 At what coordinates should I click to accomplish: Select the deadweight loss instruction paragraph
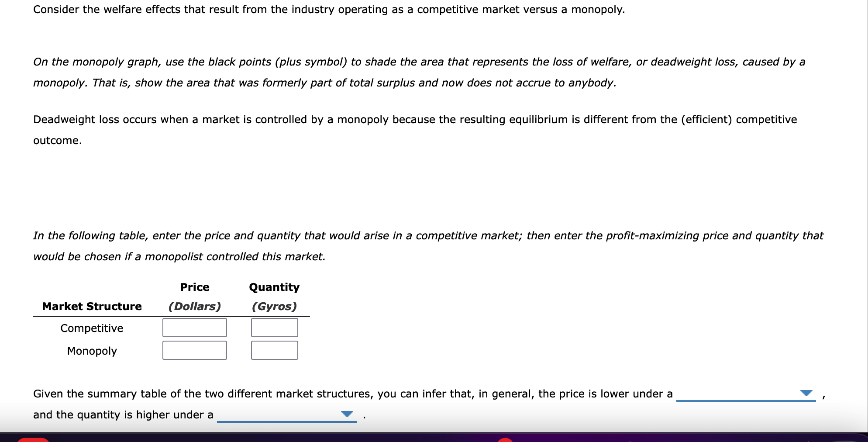tap(415, 130)
